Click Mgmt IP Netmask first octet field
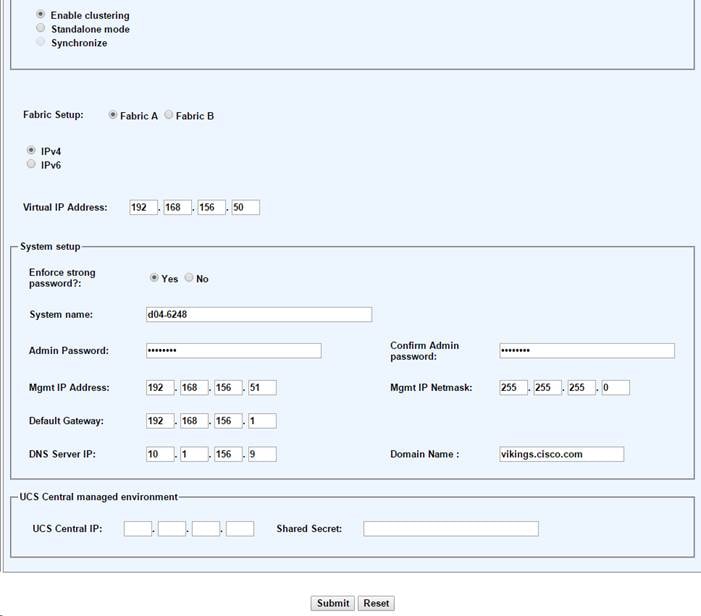 tap(514, 388)
